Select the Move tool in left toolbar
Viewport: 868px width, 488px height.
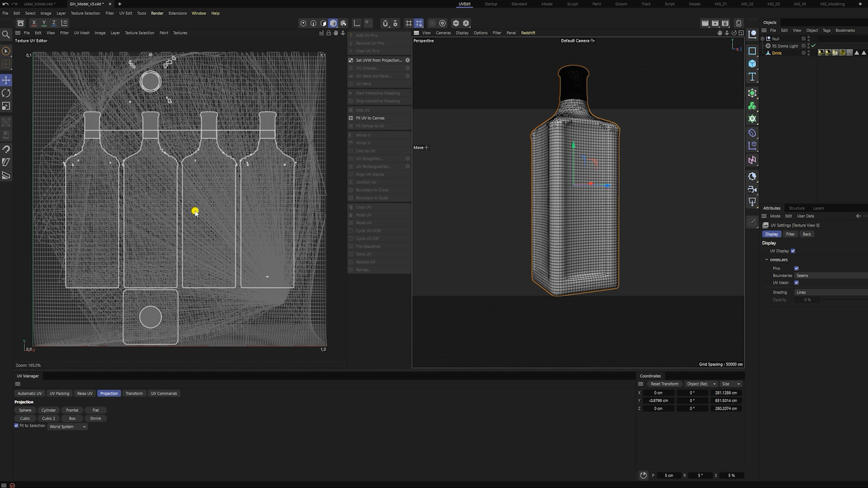6,80
